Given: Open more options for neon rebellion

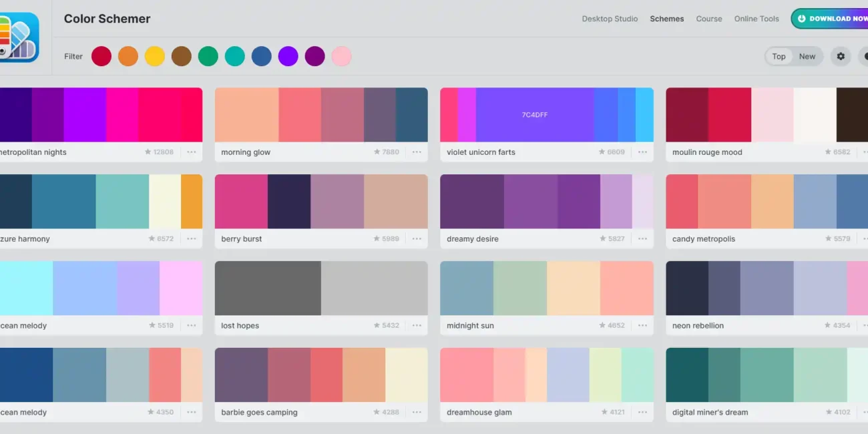Looking at the screenshot, I should click(x=864, y=326).
